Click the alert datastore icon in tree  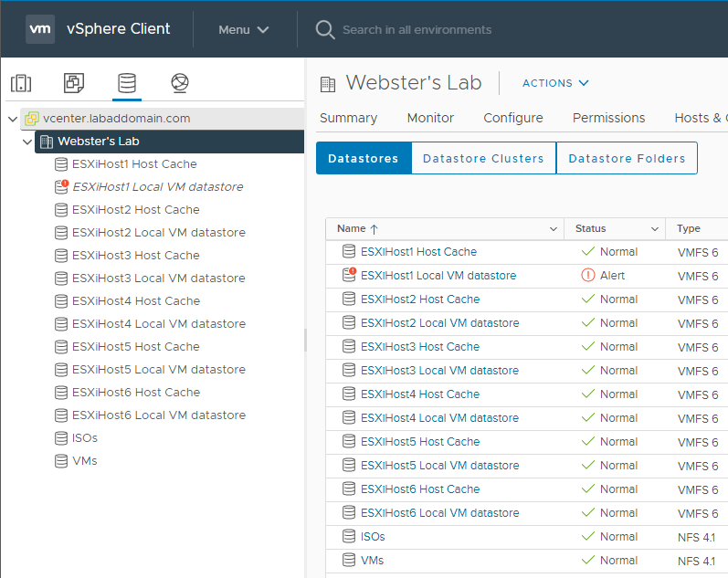click(x=62, y=186)
